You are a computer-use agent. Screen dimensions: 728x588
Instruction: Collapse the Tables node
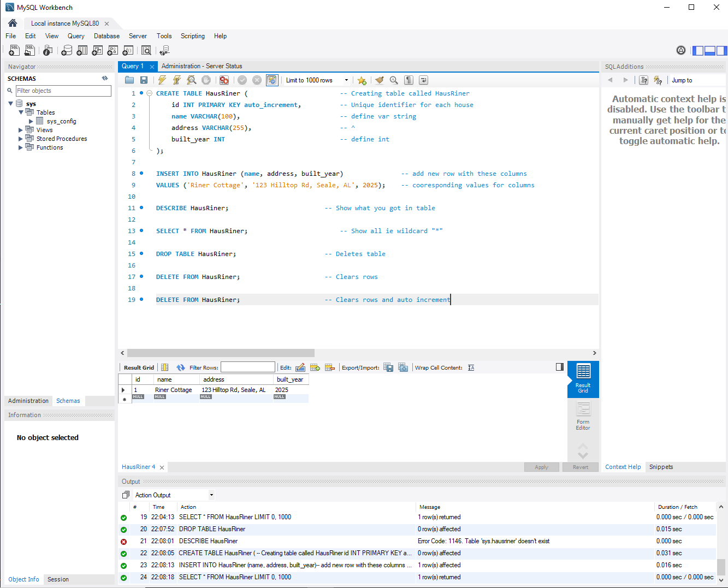point(21,112)
